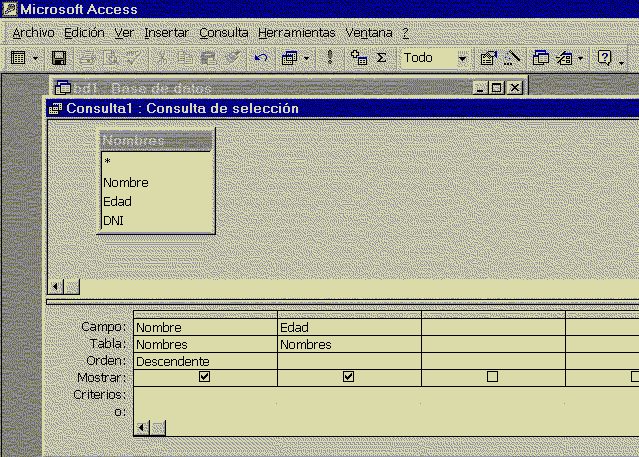Open the Properties toolbar icon
Image resolution: width=639 pixels, height=457 pixels.
488,58
